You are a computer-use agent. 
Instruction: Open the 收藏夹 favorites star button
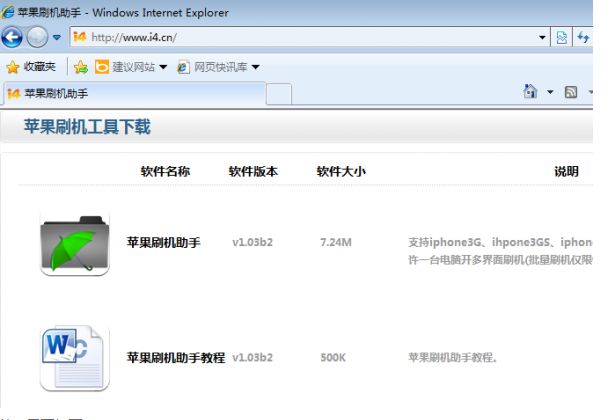pos(31,67)
